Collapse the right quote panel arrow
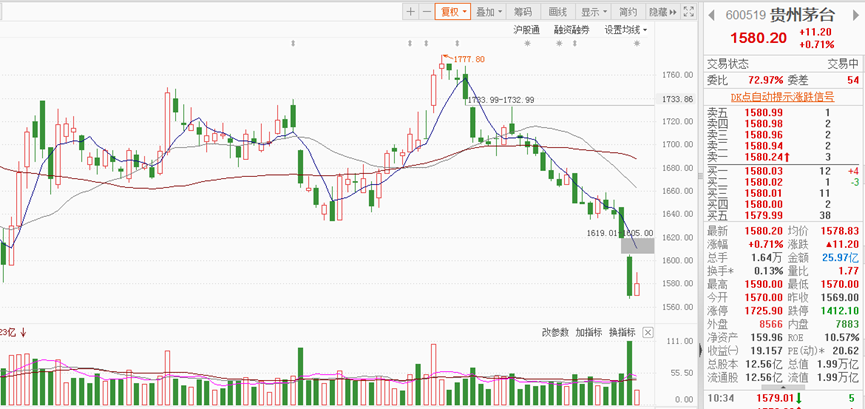Viewport: 865px width, 409px height. pos(701,350)
